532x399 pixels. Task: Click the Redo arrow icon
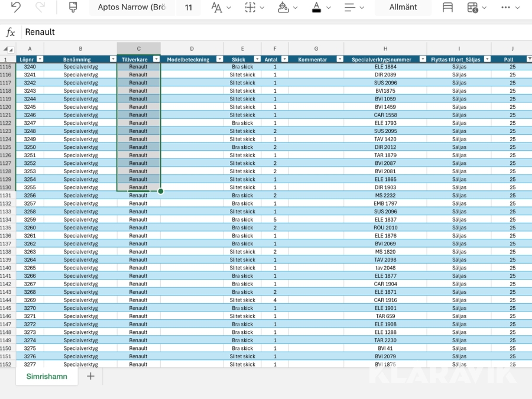pyautogui.click(x=40, y=7)
